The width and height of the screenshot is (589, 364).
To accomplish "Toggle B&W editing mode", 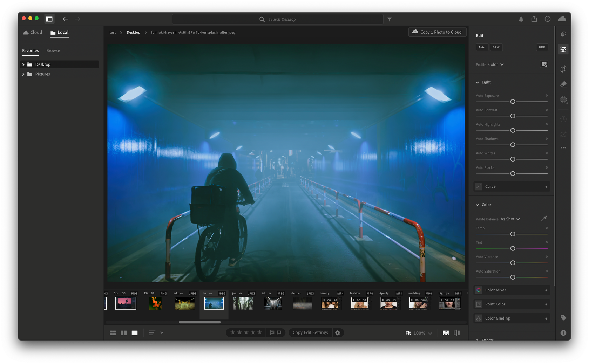I will 496,47.
